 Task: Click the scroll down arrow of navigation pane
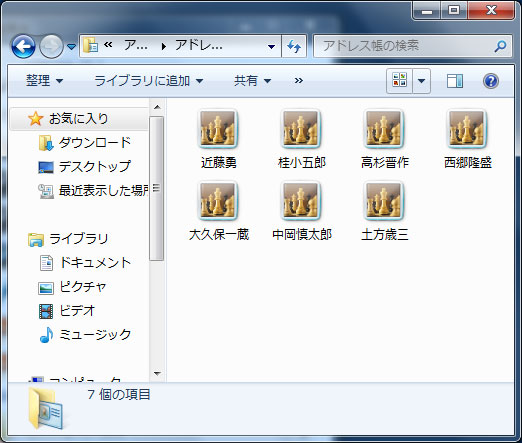tap(157, 374)
